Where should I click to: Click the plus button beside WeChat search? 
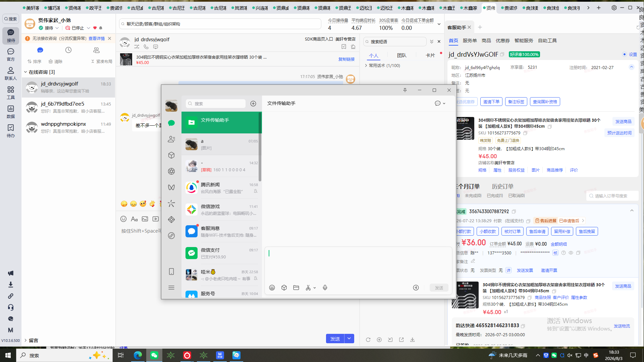pos(253,104)
